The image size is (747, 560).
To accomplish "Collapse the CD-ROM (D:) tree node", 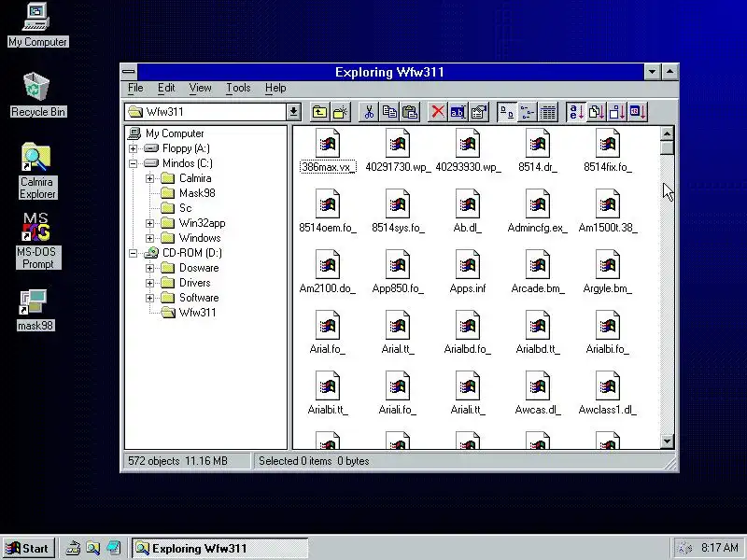I will coord(133,253).
